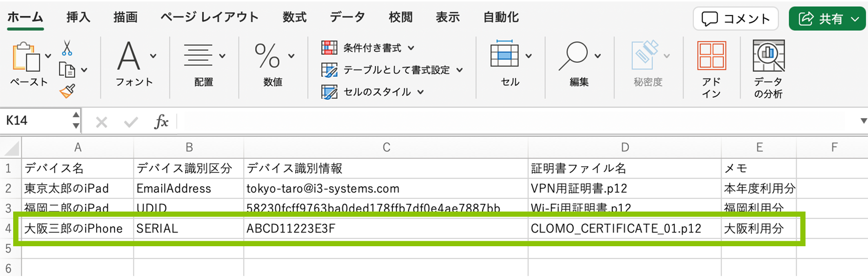This screenshot has width=868, height=277.
Task: Select header cell デバイス識別区分
Action: pyautogui.click(x=189, y=169)
